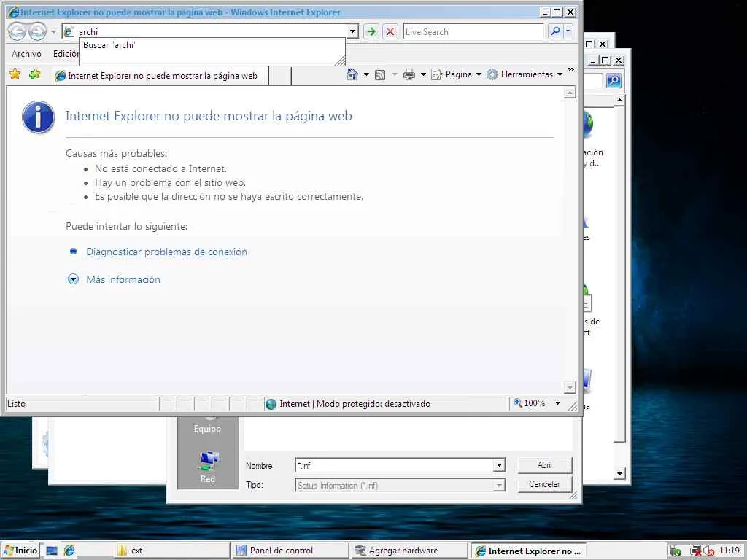Click search button in Panel de control window
747x560 pixels.
pyautogui.click(x=614, y=80)
